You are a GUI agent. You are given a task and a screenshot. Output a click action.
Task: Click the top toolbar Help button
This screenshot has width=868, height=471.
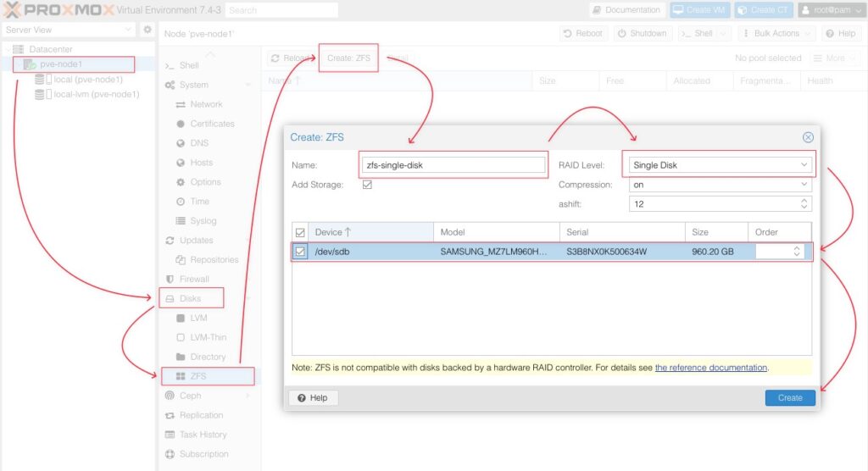[840, 34]
